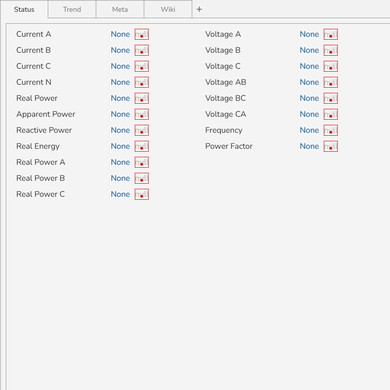Open the Wiki tab

(168, 9)
